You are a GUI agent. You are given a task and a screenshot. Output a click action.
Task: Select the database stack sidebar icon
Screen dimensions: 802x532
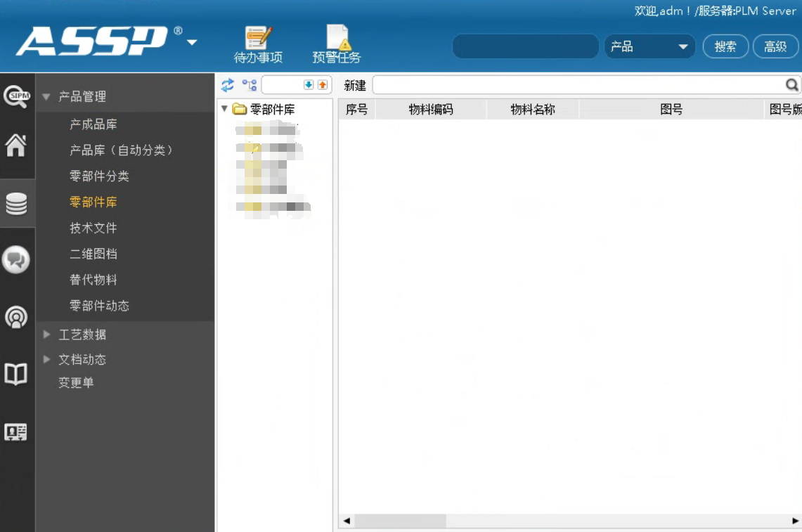tap(16, 204)
